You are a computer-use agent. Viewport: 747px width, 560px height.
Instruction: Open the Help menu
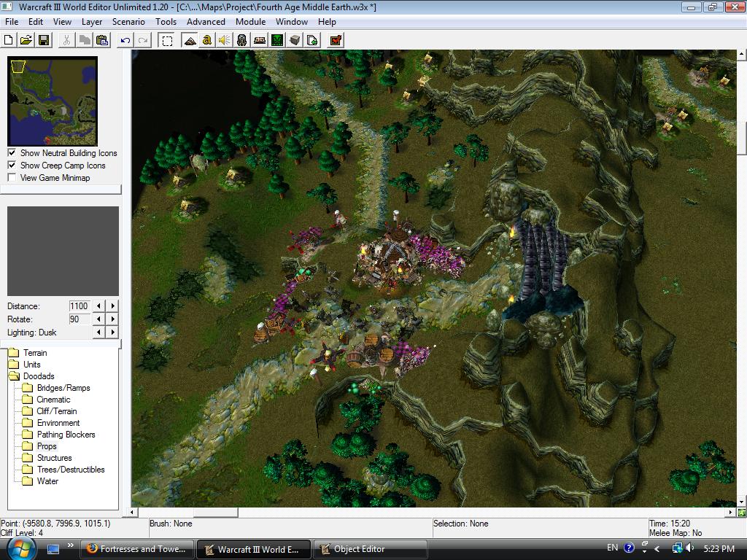pyautogui.click(x=327, y=22)
